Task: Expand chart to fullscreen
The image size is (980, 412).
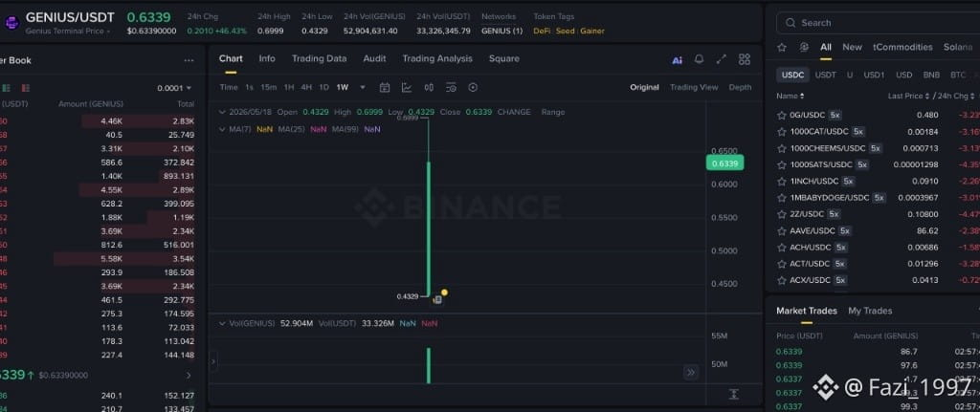Action: 722,59
